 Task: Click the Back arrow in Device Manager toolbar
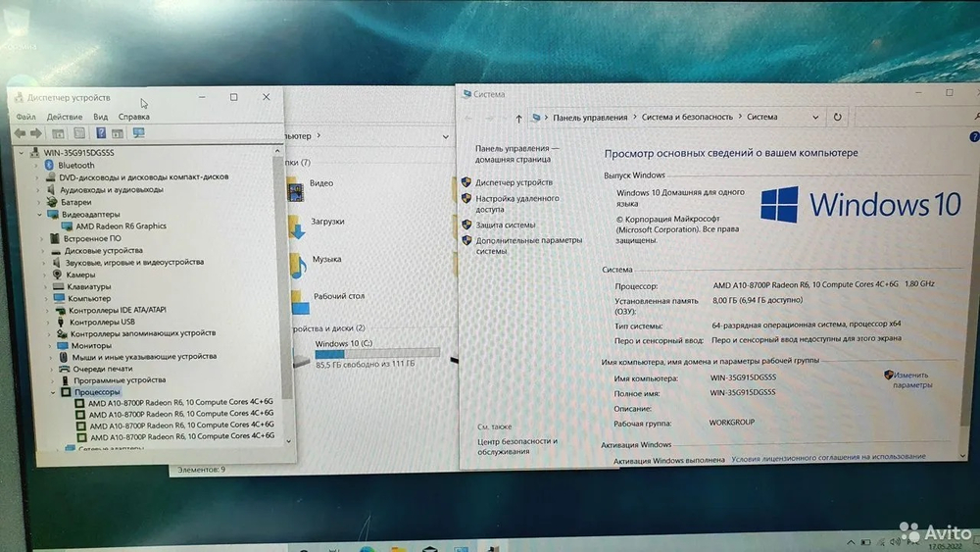click(x=20, y=133)
